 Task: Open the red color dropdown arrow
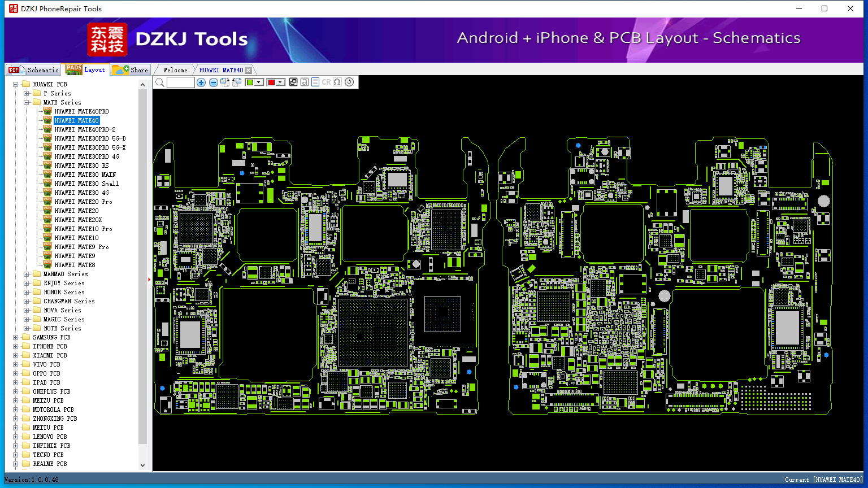(x=280, y=82)
